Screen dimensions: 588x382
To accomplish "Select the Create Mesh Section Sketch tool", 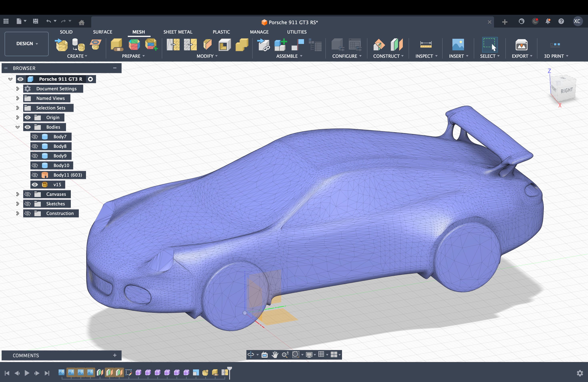I will 95,45.
